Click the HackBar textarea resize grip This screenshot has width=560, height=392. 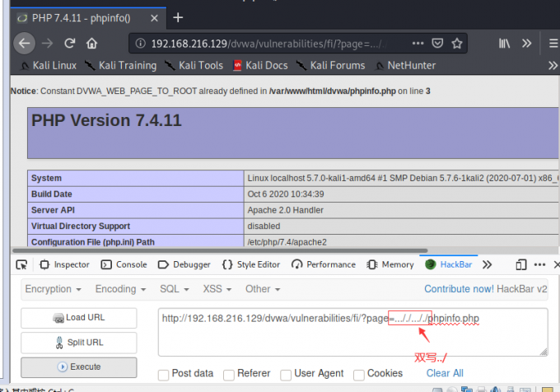(x=544, y=352)
